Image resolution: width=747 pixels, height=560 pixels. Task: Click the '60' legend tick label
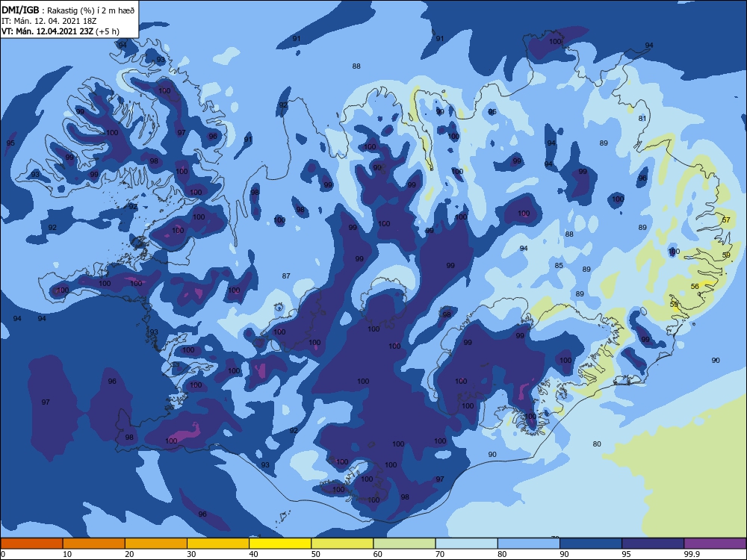pyautogui.click(x=378, y=554)
